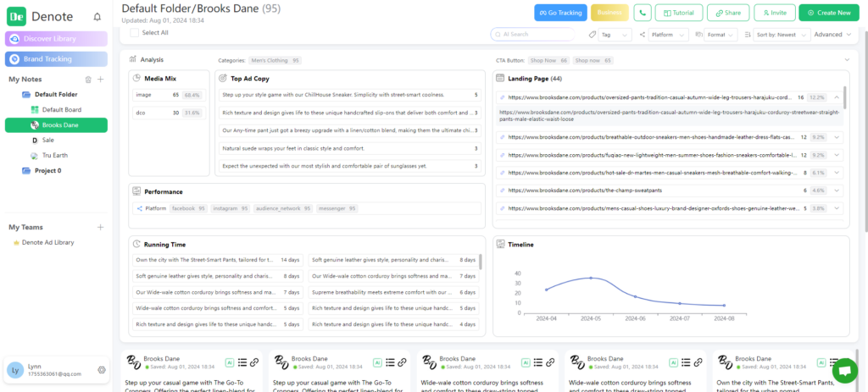Click the Landing Page list scrollbar

[845, 97]
